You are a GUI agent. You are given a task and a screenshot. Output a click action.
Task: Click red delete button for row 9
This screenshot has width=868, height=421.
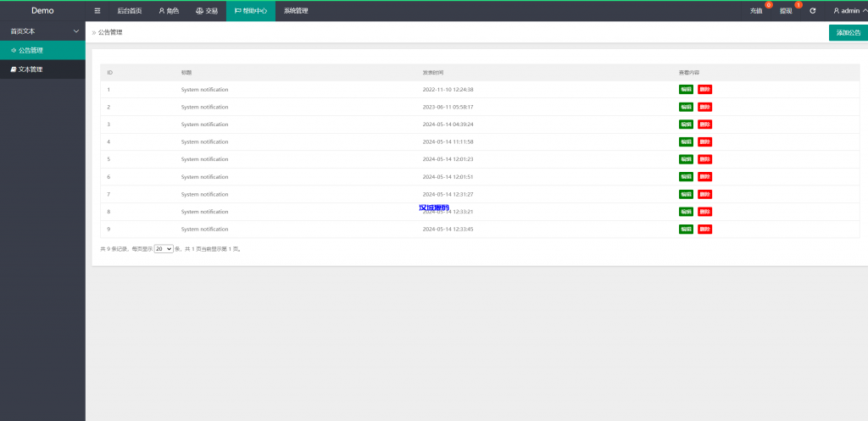704,229
